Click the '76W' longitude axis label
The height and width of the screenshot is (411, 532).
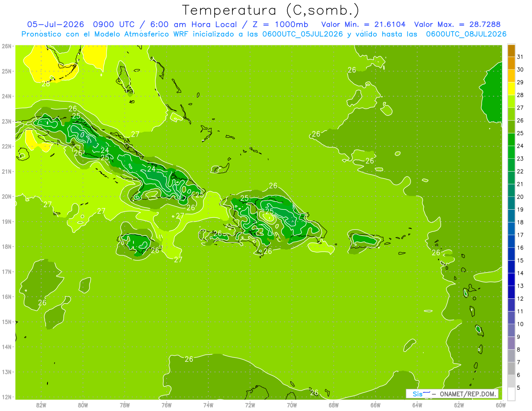click(x=166, y=405)
